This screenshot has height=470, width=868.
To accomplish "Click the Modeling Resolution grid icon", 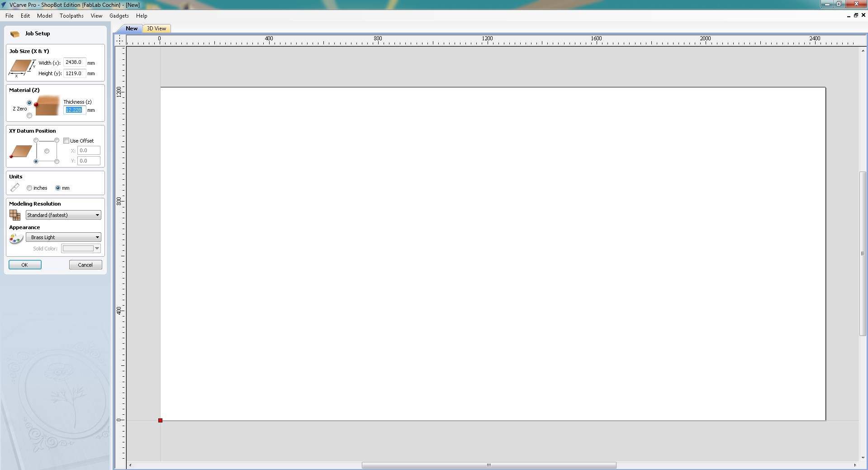I will click(14, 215).
